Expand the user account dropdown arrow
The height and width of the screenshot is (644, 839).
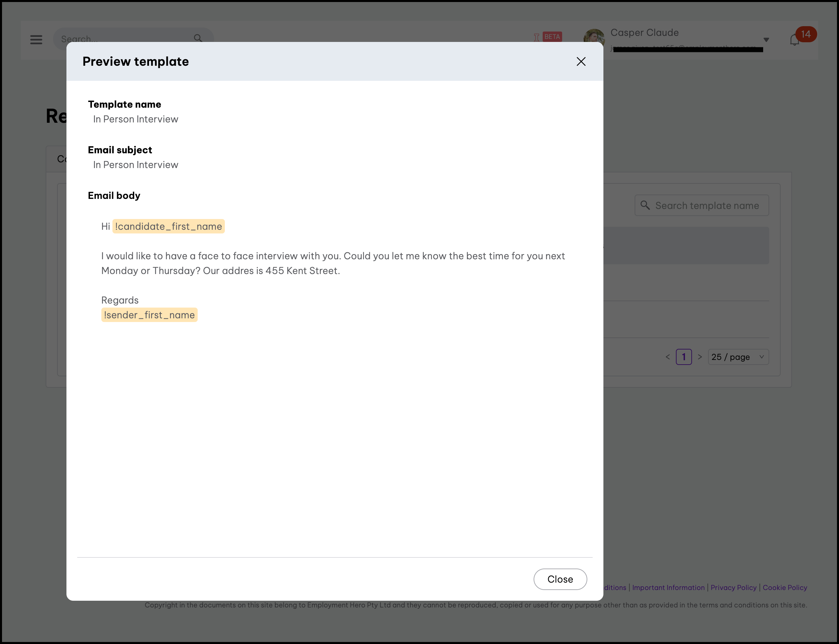[766, 40]
